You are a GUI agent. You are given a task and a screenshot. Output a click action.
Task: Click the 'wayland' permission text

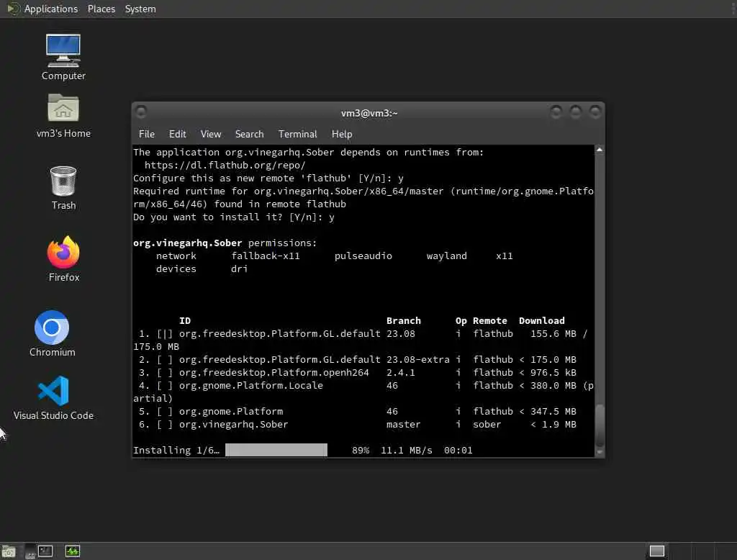[x=446, y=256]
